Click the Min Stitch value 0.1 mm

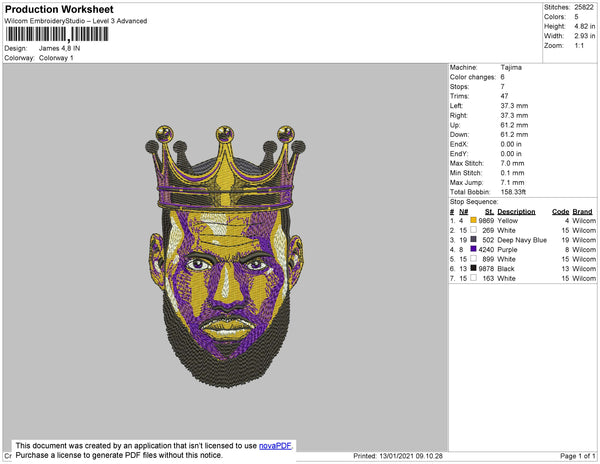pos(512,173)
